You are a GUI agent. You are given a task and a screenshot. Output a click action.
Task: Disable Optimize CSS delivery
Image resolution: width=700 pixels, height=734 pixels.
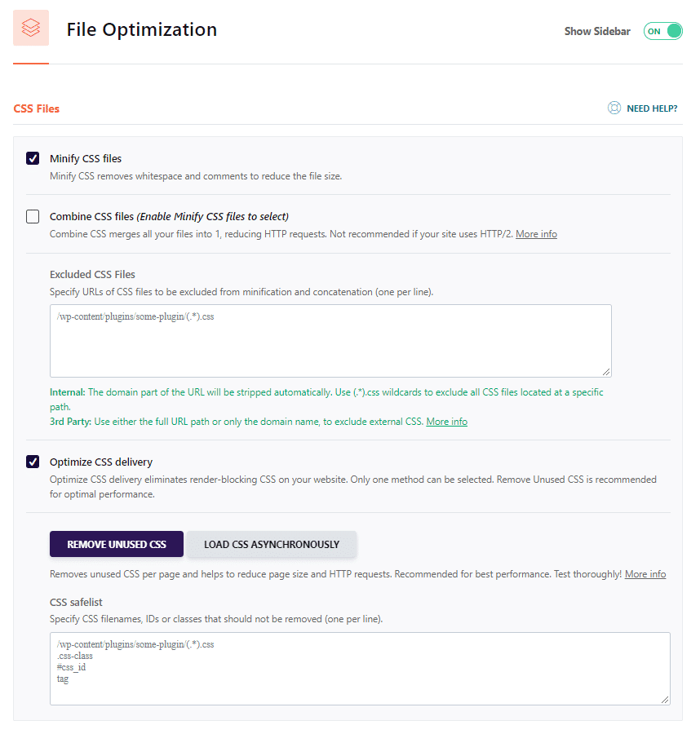33,462
